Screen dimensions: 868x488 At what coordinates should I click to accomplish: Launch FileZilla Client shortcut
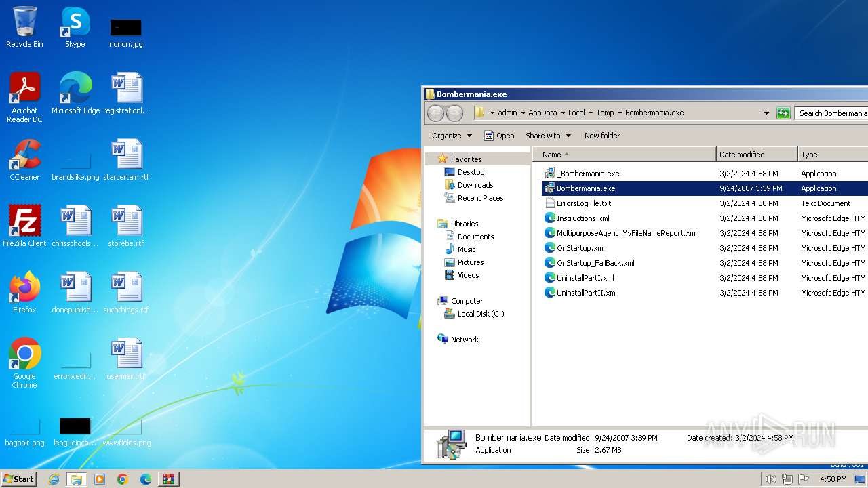(x=24, y=226)
